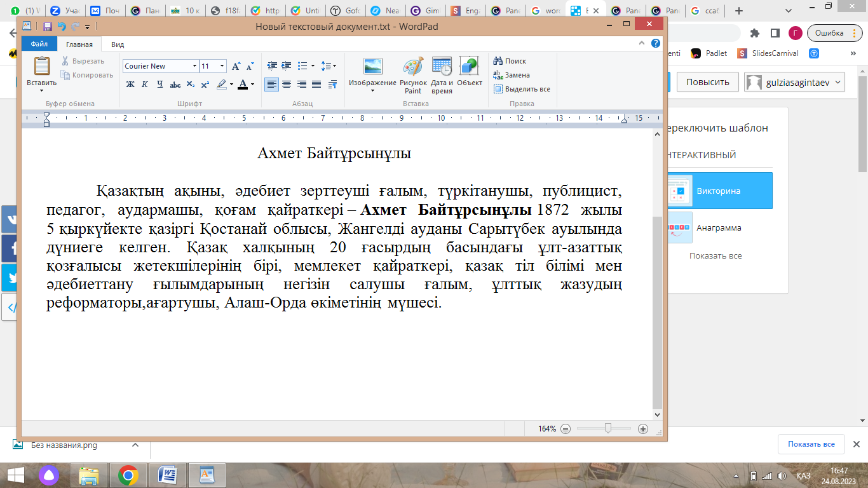The width and height of the screenshot is (868, 488).
Task: Center-align the paragraph text
Action: tap(287, 85)
